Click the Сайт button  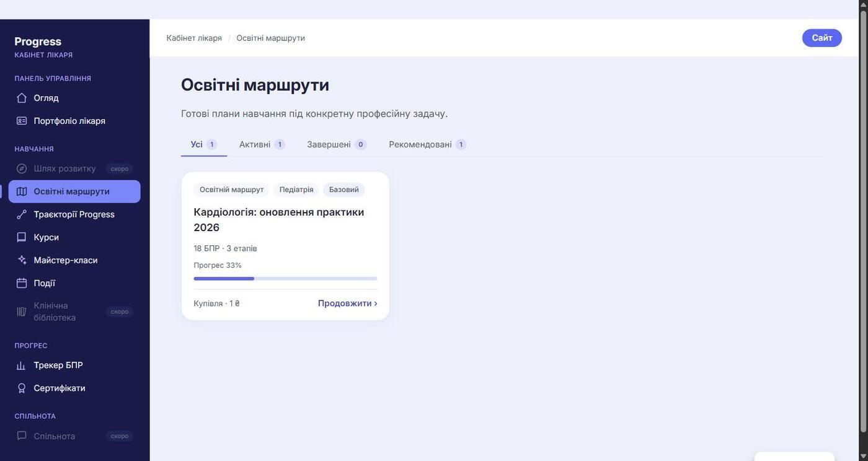pos(822,38)
